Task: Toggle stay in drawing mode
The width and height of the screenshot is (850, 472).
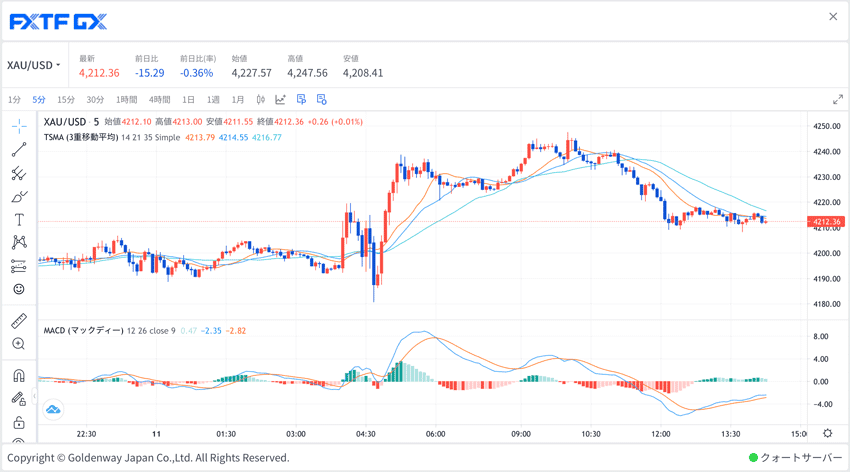Action: 19,399
